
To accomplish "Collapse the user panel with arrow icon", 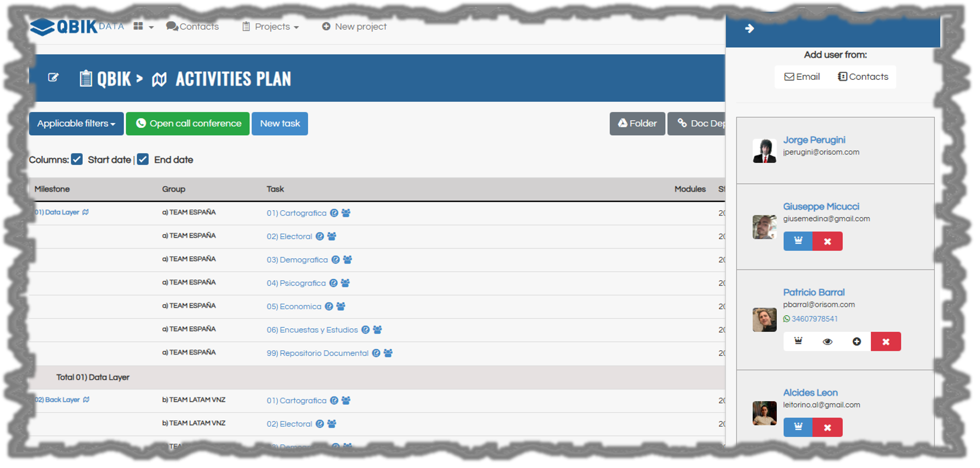I will pyautogui.click(x=749, y=29).
